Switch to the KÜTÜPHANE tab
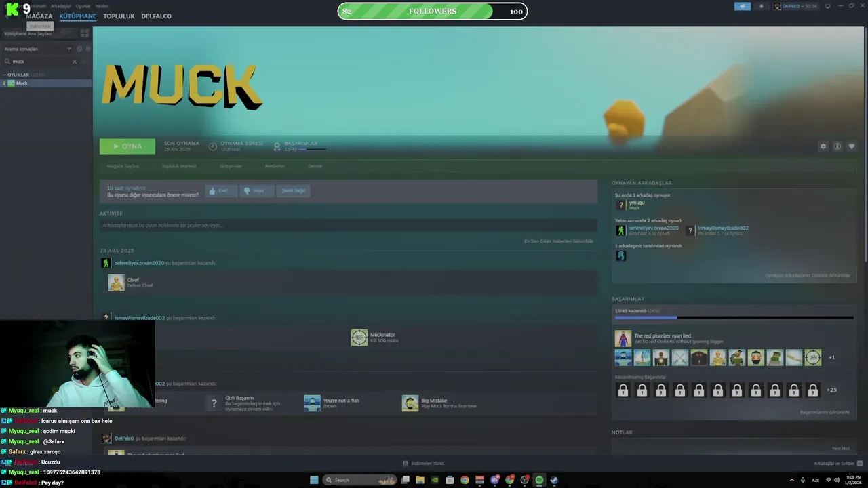Screen dimensions: 868x488 77,16
